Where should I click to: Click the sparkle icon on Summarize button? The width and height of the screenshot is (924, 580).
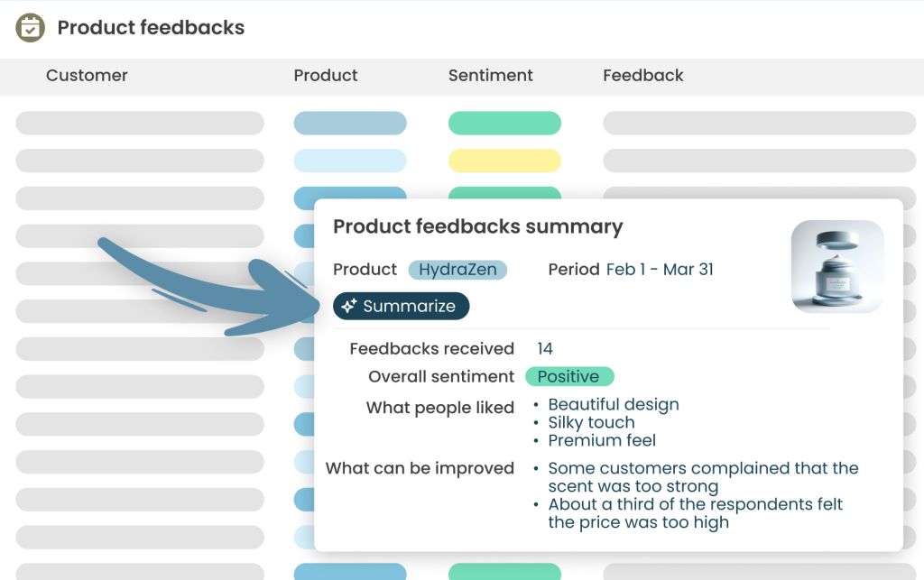pos(349,307)
